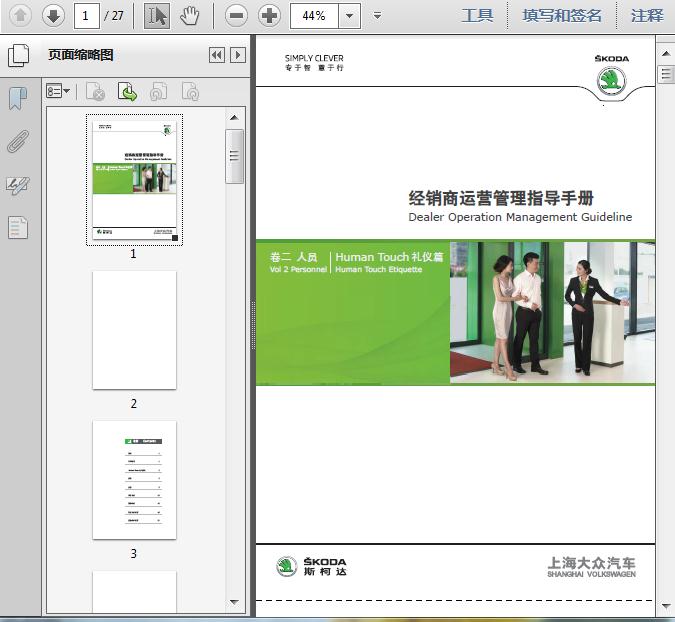Screen dimensions: 675x622
Task: Select page 1 thumbnail
Action: (x=134, y=180)
